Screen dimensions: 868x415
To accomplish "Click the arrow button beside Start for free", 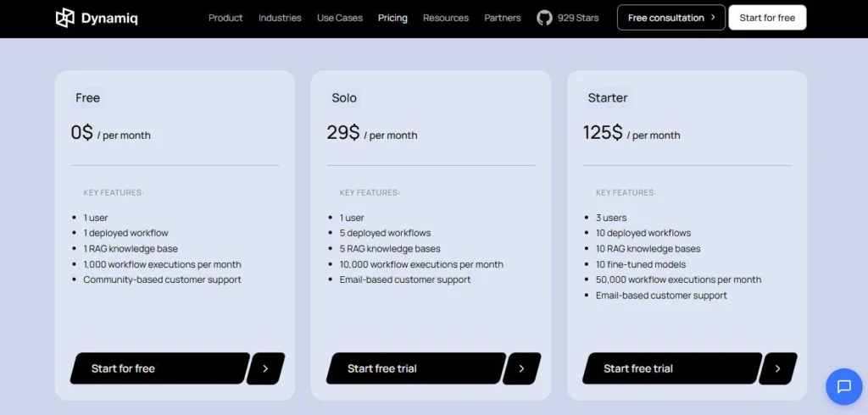I will pyautogui.click(x=265, y=368).
